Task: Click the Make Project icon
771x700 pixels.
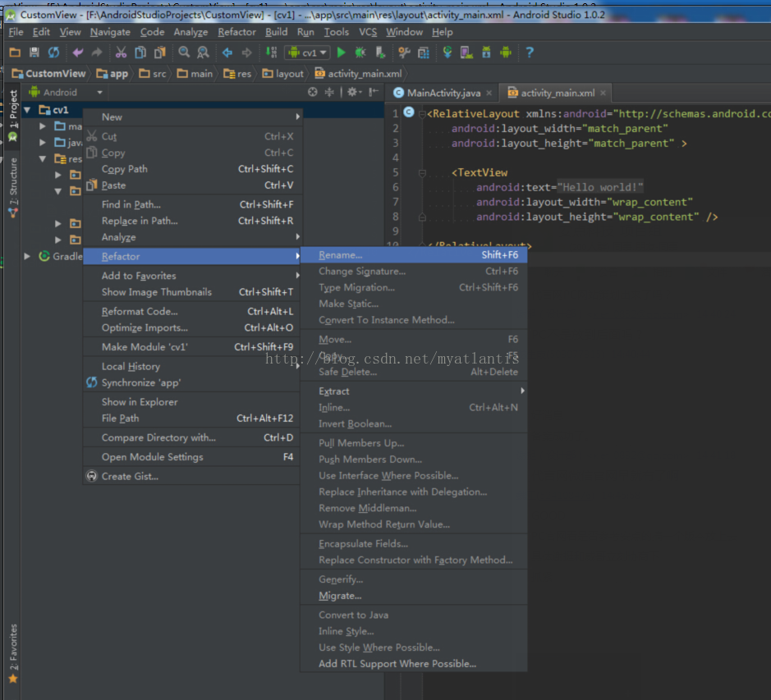Action: [x=271, y=52]
